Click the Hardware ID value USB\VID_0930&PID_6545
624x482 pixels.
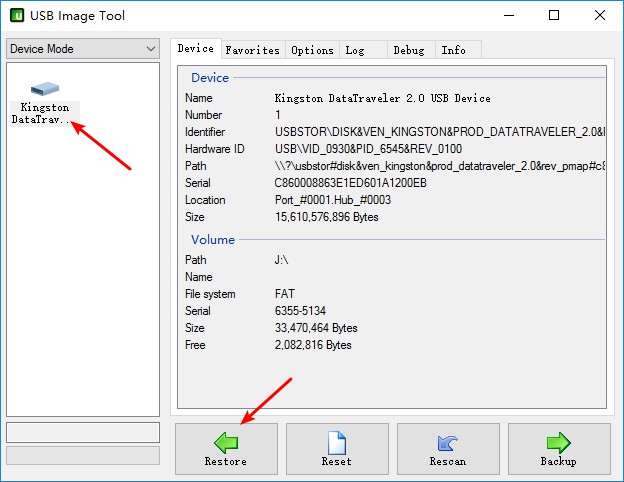point(369,149)
